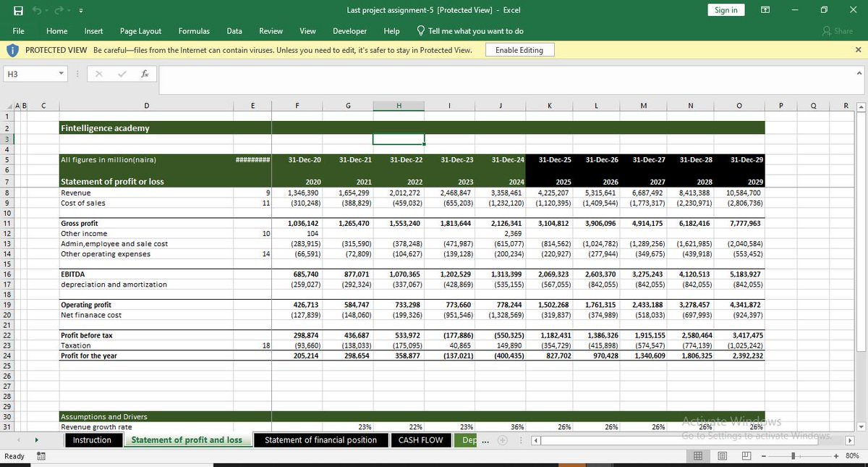868x467 pixels.
Task: Click Enable Editing button
Action: tap(519, 50)
